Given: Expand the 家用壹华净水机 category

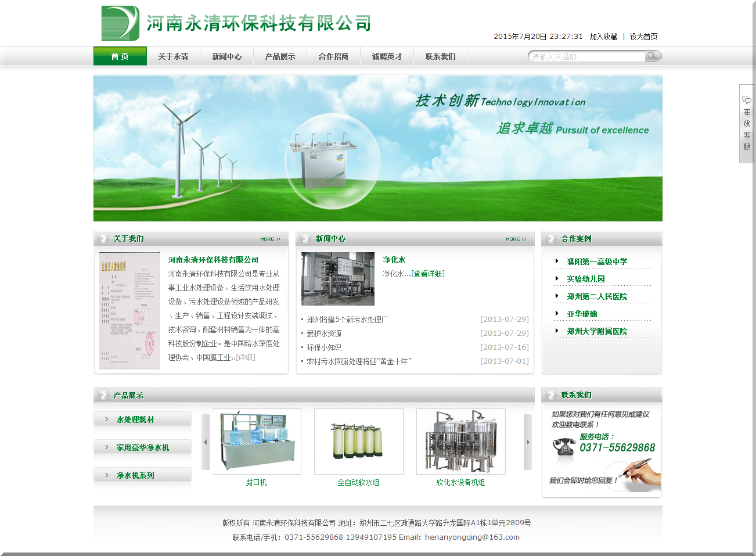Looking at the screenshot, I should (142, 447).
